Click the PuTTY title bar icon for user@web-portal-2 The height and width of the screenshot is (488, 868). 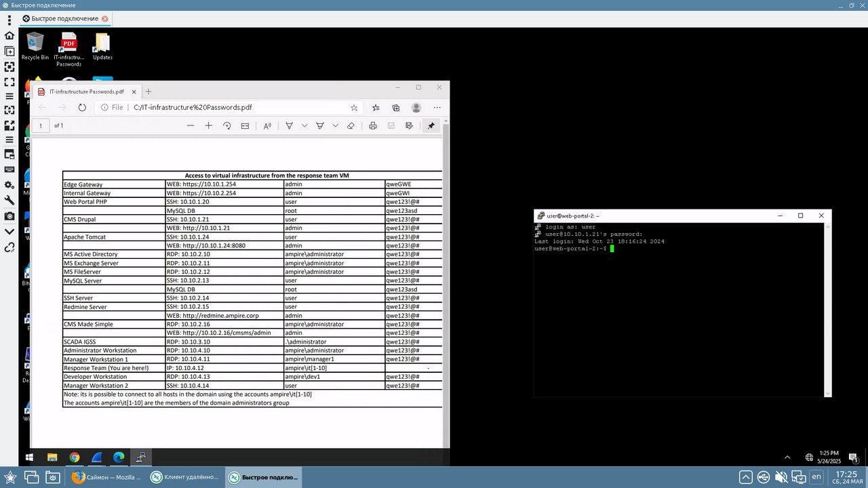tap(540, 216)
